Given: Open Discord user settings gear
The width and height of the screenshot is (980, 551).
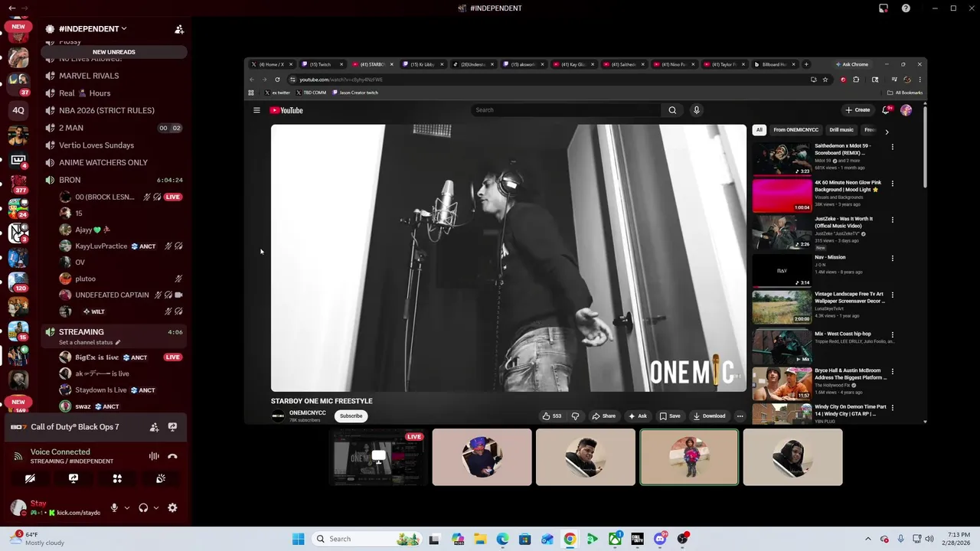Looking at the screenshot, I should pos(172,507).
